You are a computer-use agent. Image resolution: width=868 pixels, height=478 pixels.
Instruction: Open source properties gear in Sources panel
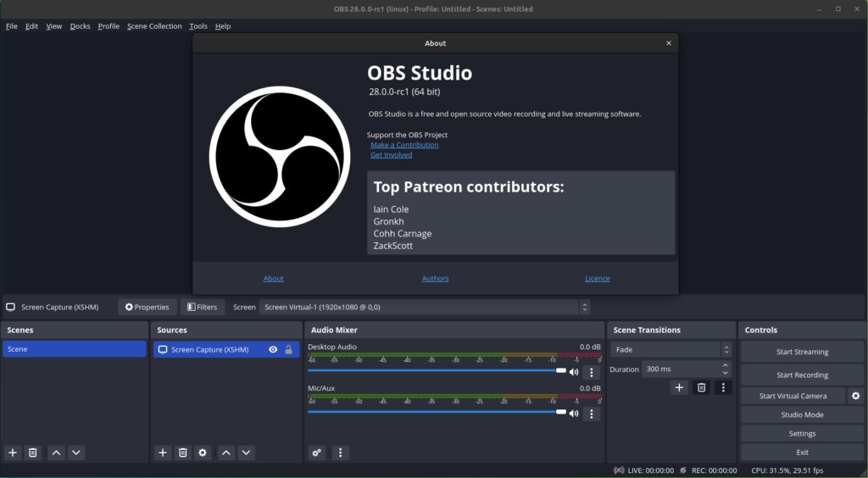click(x=203, y=453)
